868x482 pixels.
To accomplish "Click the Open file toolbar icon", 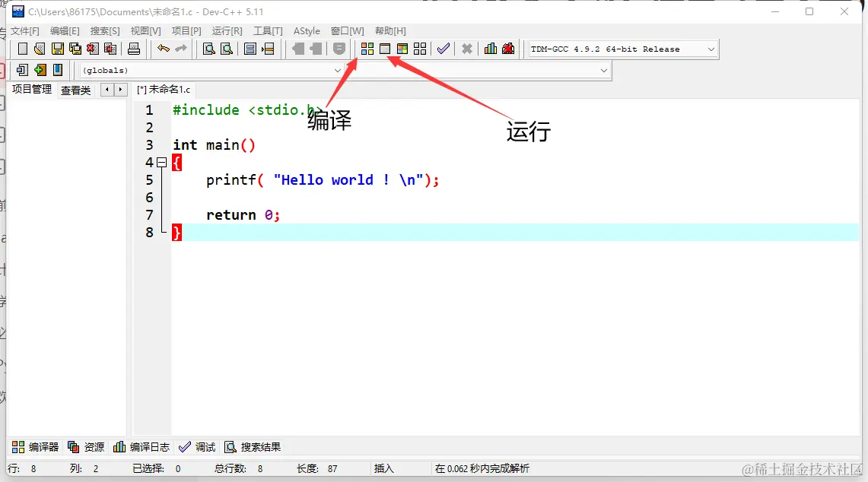I will pos(40,49).
